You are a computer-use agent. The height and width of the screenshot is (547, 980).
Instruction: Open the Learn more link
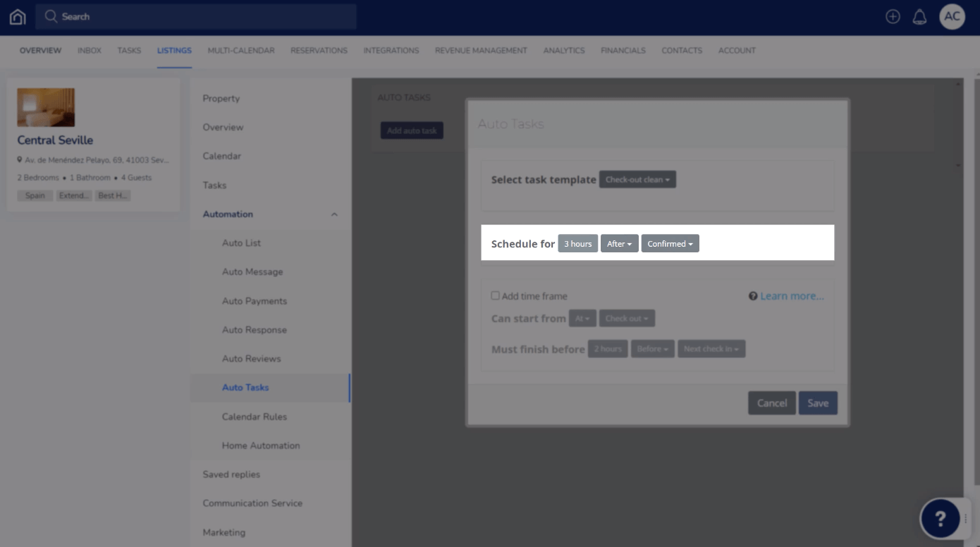[x=791, y=296]
